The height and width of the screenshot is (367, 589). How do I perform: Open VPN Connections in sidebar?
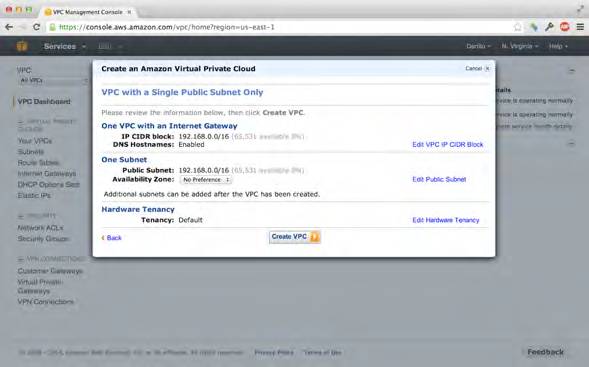tap(46, 302)
